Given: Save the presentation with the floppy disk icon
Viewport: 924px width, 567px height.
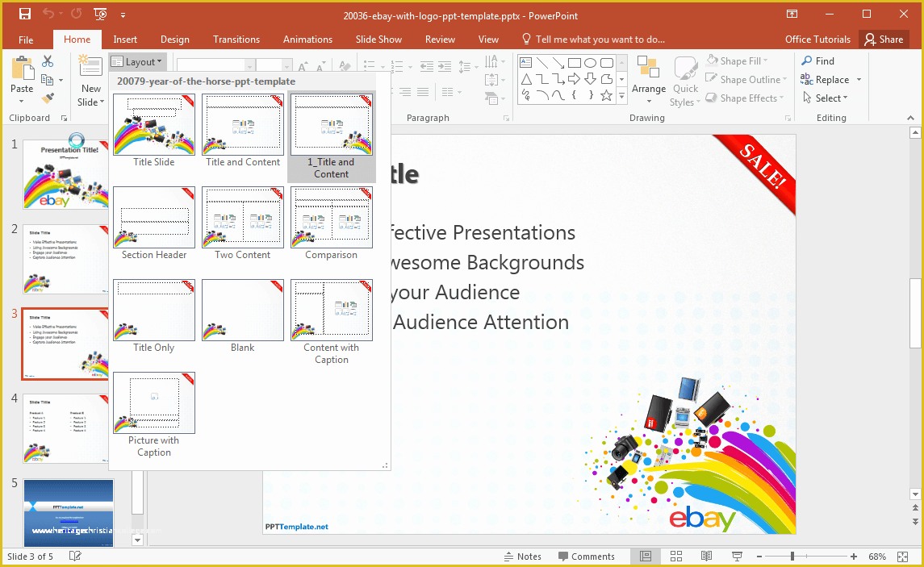Looking at the screenshot, I should tap(25, 15).
